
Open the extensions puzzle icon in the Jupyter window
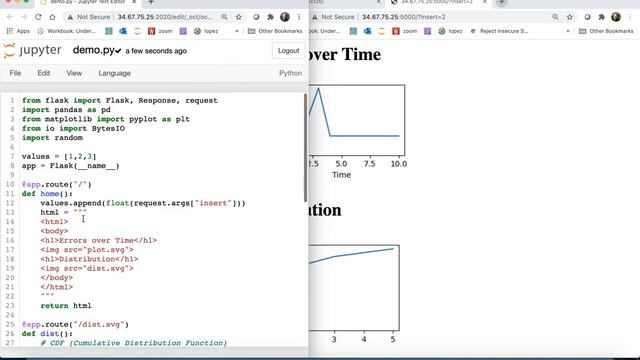tap(270, 17)
